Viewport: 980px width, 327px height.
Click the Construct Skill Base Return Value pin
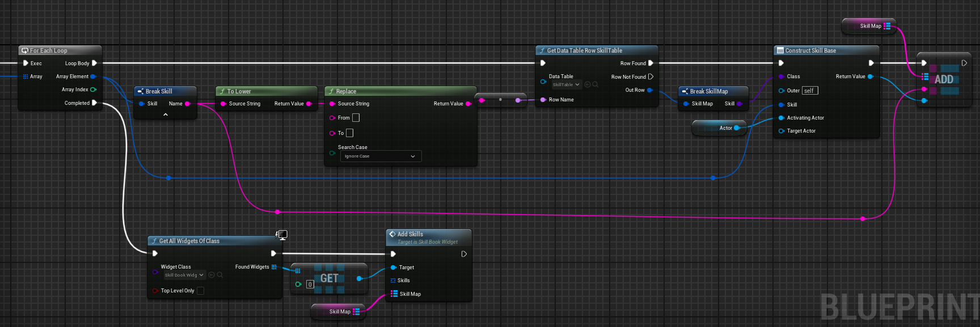(870, 77)
